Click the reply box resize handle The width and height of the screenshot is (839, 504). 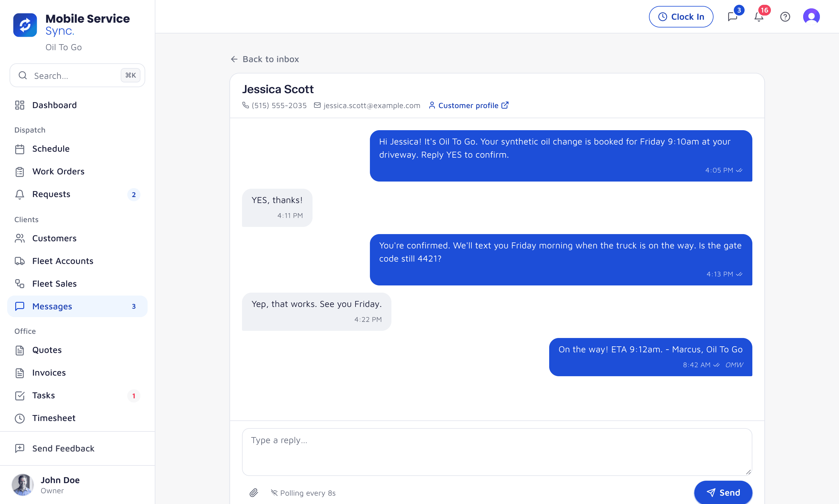pyautogui.click(x=748, y=472)
